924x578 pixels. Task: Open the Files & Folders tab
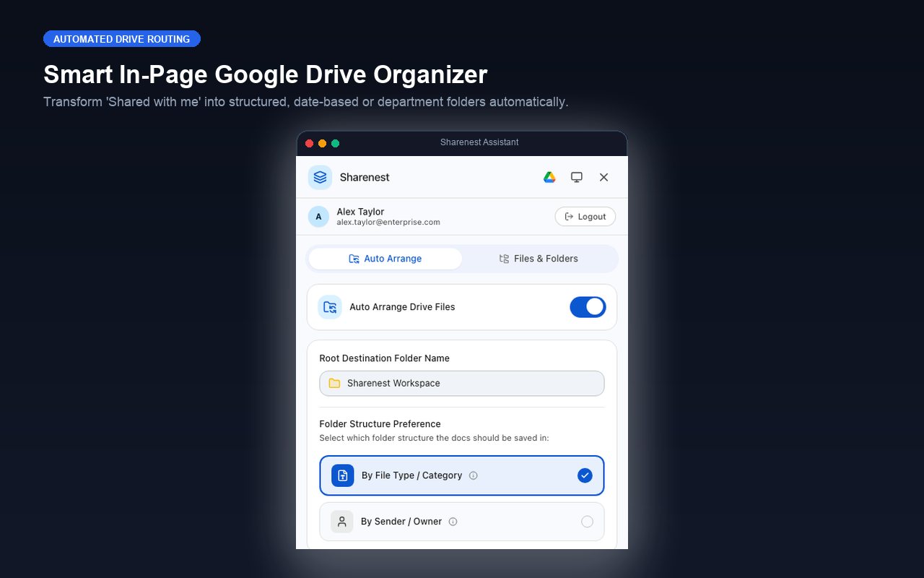click(539, 259)
